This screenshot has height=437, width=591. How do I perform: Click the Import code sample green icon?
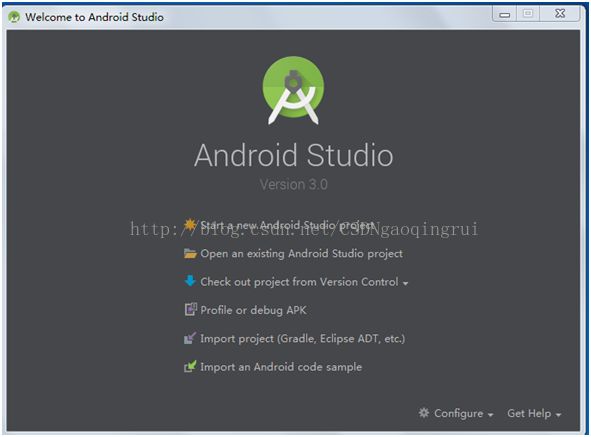[x=190, y=366]
